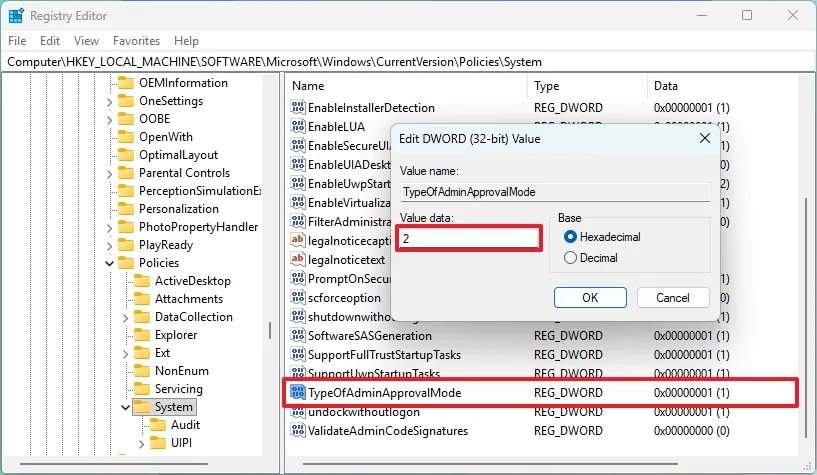This screenshot has height=475, width=817.
Task: Click the NonEnum folder icon
Action: pyautogui.click(x=142, y=371)
